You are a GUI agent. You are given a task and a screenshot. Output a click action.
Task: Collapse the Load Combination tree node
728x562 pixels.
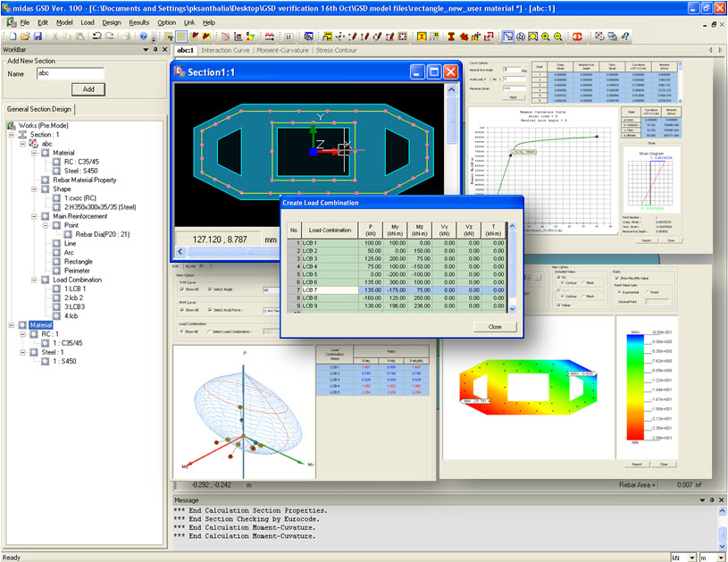(x=32, y=280)
